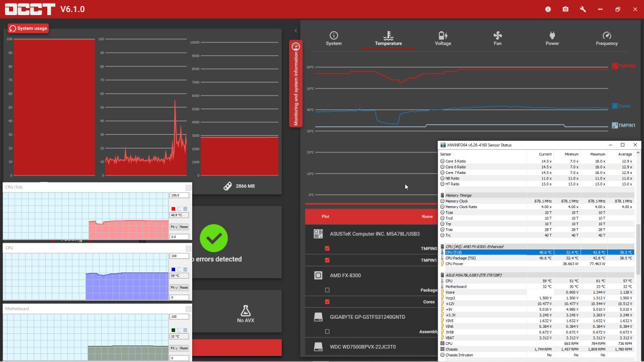Click the AMD FX-8300 CPU icon
Screen dimensions: 644x362
318,276
